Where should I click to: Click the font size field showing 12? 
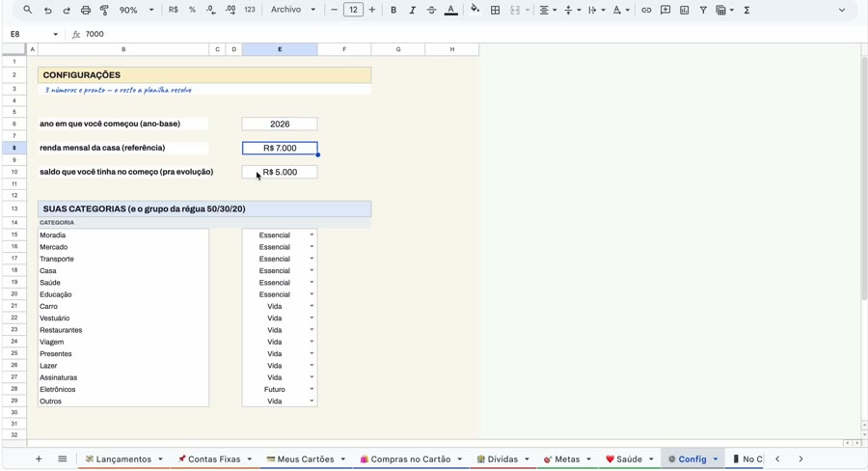pyautogui.click(x=353, y=10)
